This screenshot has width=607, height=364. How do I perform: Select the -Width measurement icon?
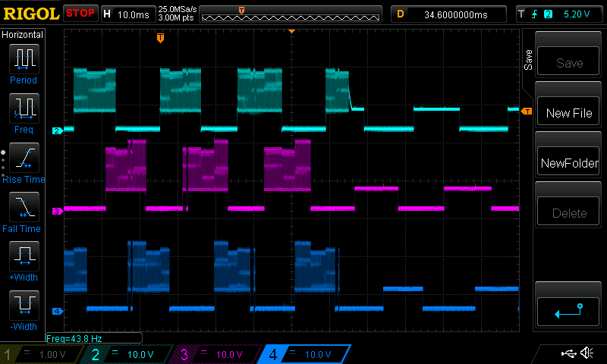pos(24,305)
